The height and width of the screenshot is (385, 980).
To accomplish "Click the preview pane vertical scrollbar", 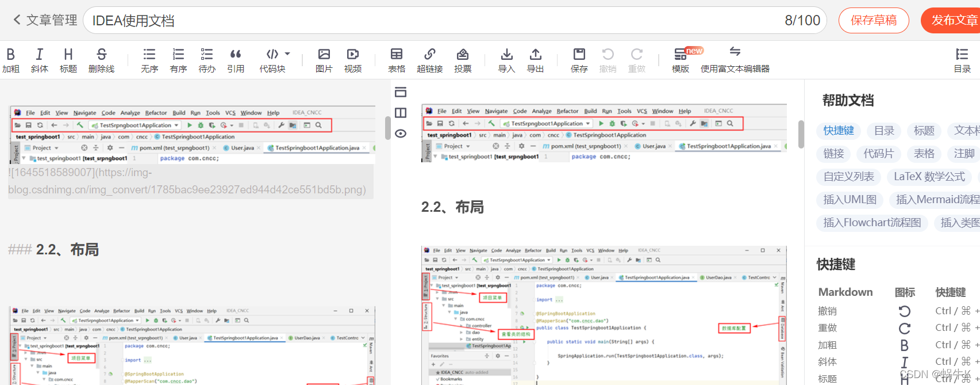I will click(x=801, y=134).
